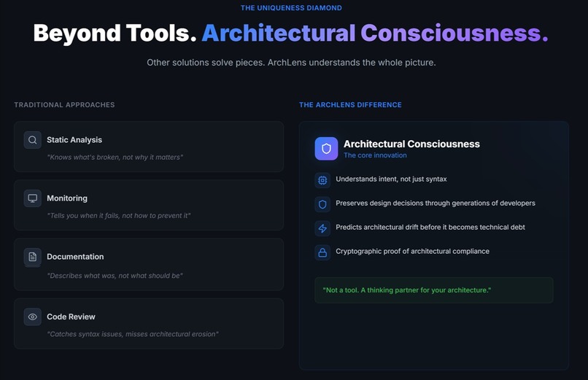Click the green "Not a tool. A thinking partner" quote box
Screen dimensions: 588x380
[434, 290]
